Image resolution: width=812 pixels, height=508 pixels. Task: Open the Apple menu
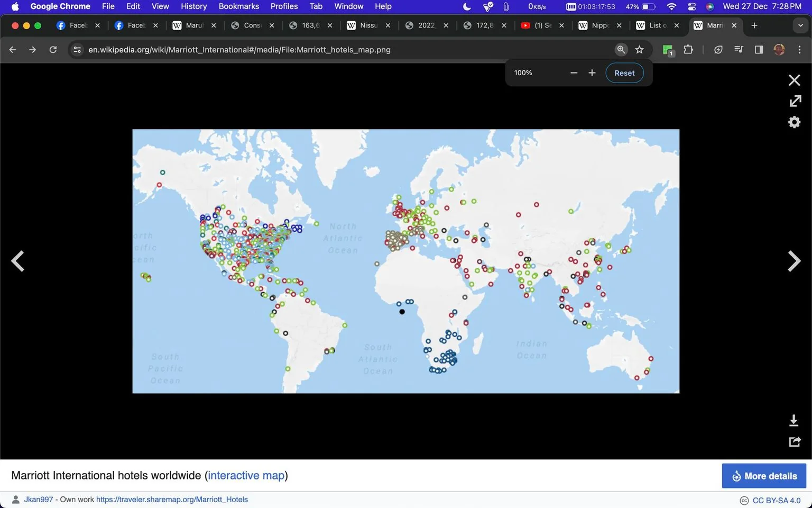coord(15,6)
